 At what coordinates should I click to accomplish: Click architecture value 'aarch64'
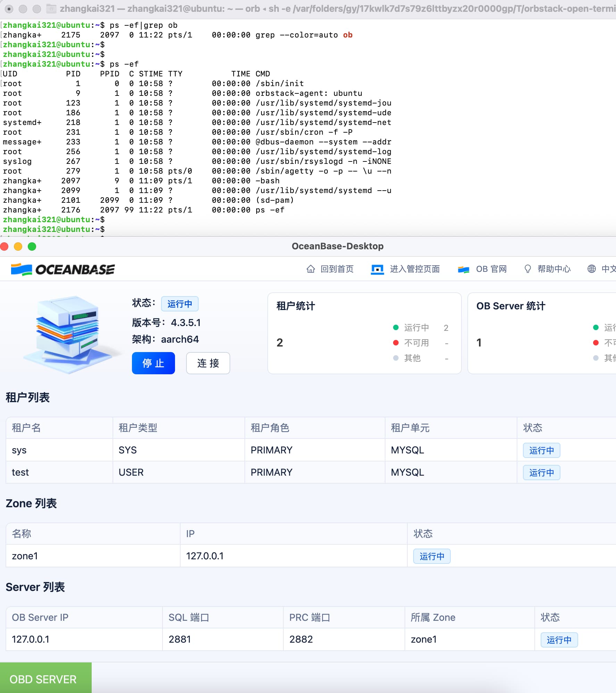180,340
